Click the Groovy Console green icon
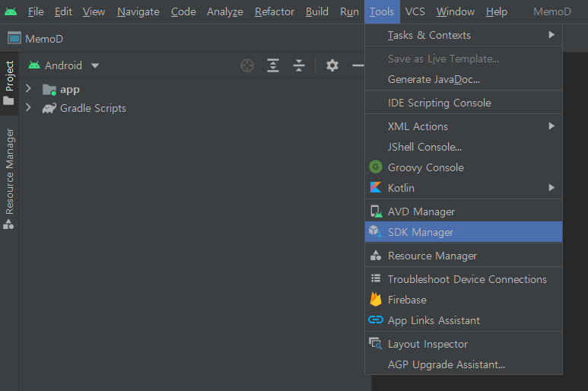 376,167
